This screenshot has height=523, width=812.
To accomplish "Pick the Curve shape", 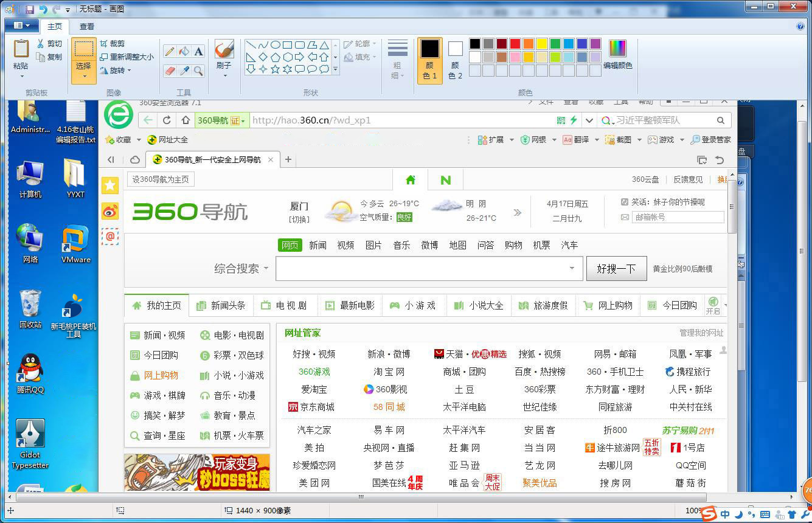I will tap(263, 45).
